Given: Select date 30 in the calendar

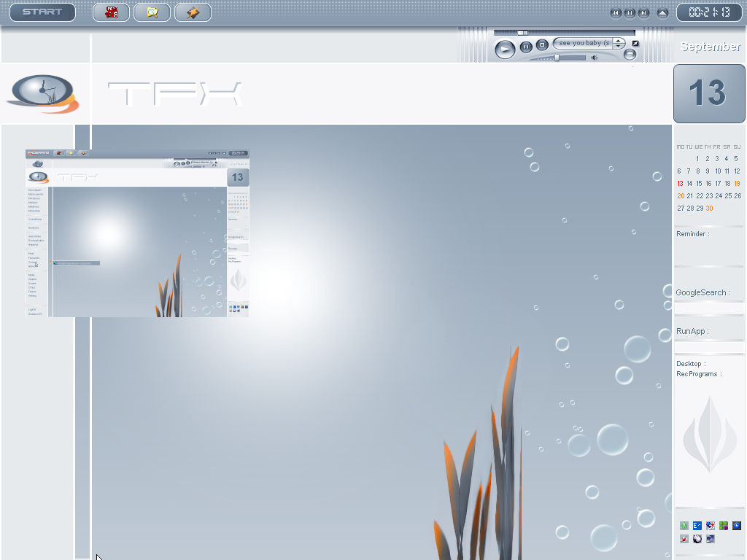Looking at the screenshot, I should point(709,208).
